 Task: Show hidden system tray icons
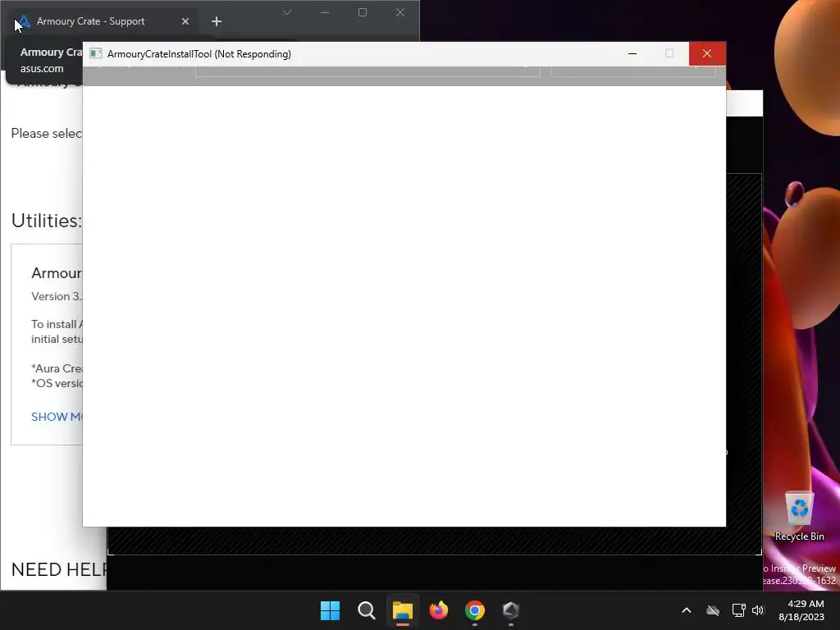[687, 610]
